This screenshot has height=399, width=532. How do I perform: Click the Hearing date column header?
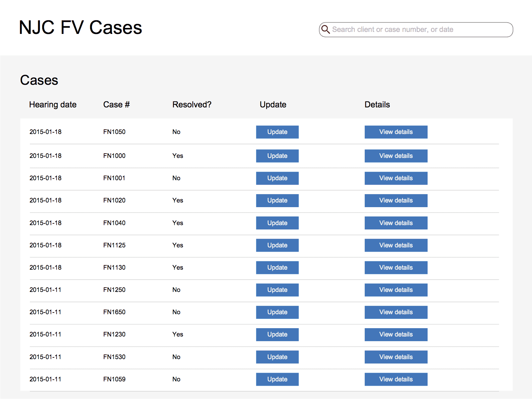pos(53,105)
